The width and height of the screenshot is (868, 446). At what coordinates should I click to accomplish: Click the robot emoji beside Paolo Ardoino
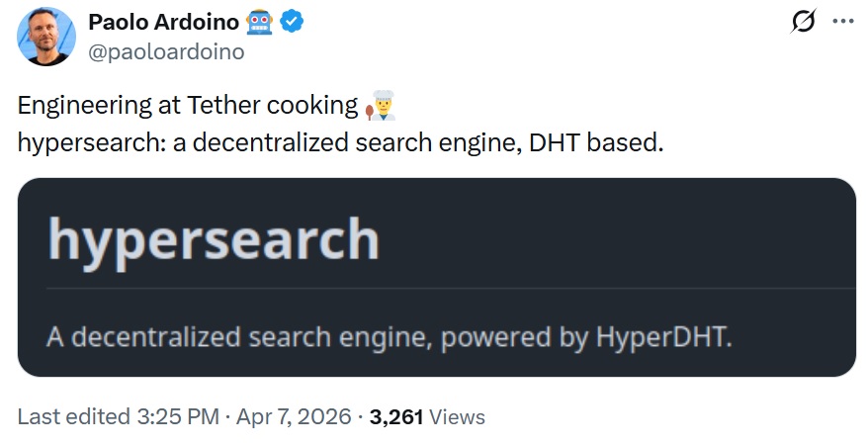(x=258, y=22)
